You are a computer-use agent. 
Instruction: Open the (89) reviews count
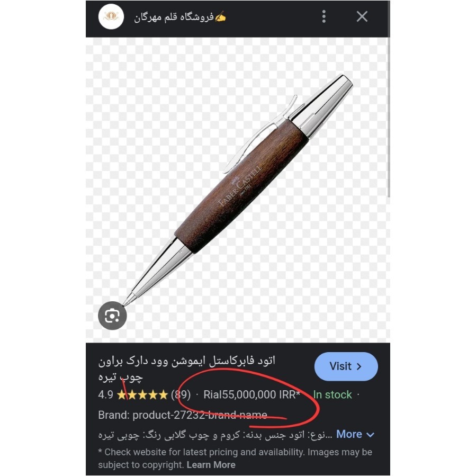(x=181, y=394)
